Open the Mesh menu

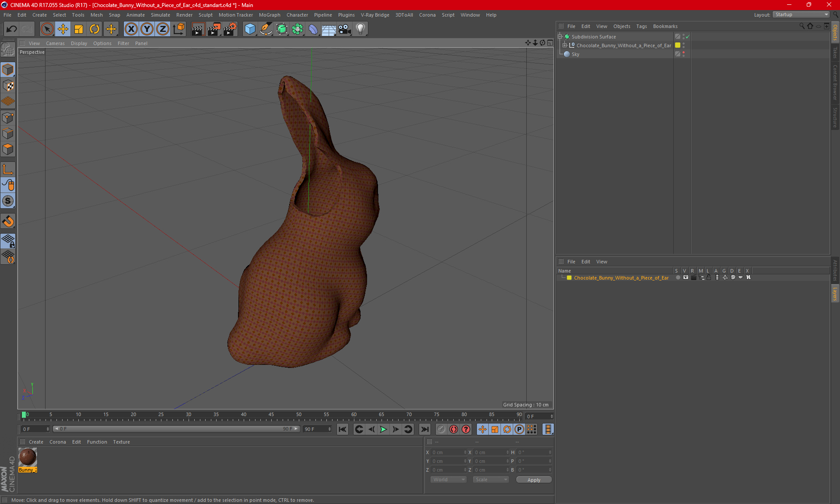click(96, 15)
